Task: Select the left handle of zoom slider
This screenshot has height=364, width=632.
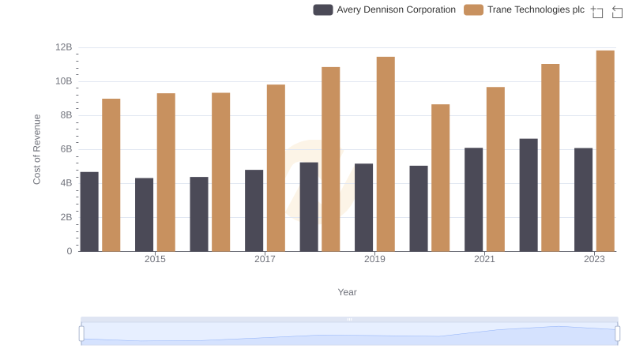Action: 81,334
